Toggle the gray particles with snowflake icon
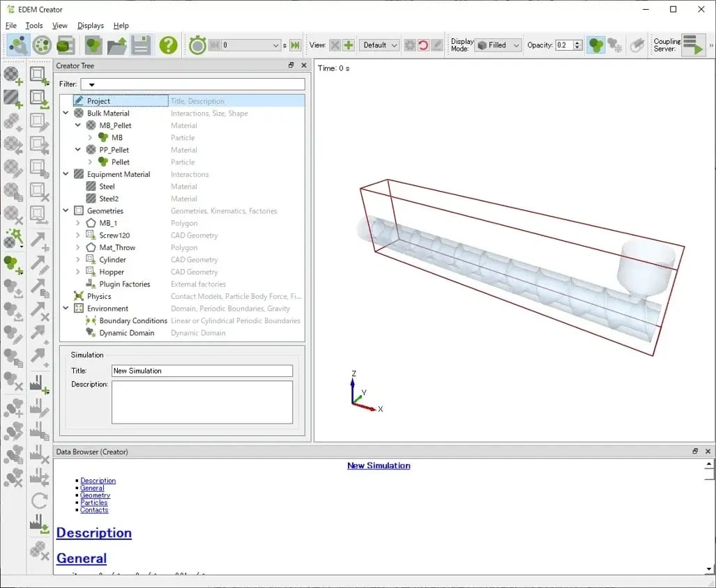716x588 pixels. click(x=615, y=45)
